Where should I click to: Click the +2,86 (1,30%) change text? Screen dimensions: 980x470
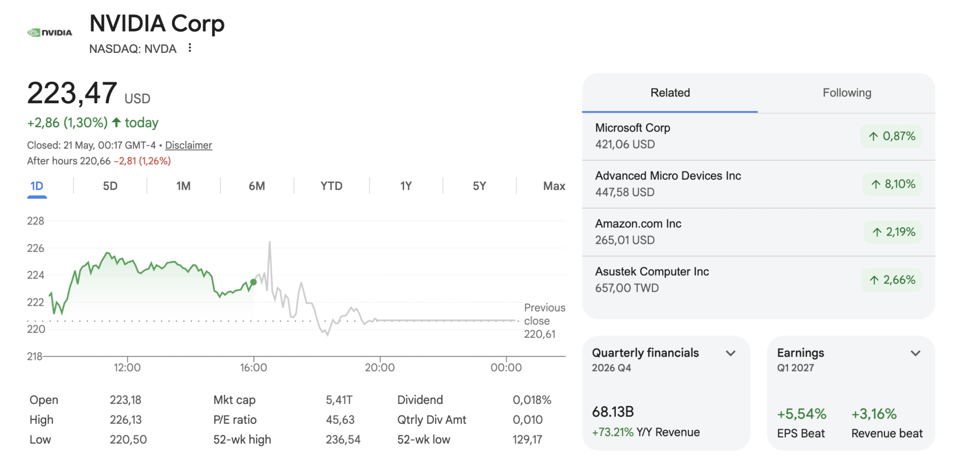(x=68, y=123)
